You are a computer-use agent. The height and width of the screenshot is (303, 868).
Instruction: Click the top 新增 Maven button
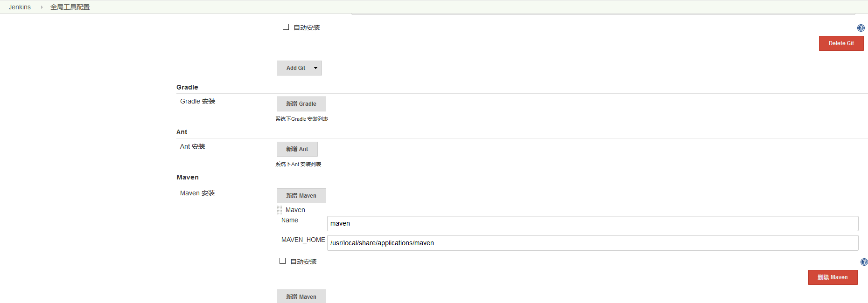[x=301, y=196]
